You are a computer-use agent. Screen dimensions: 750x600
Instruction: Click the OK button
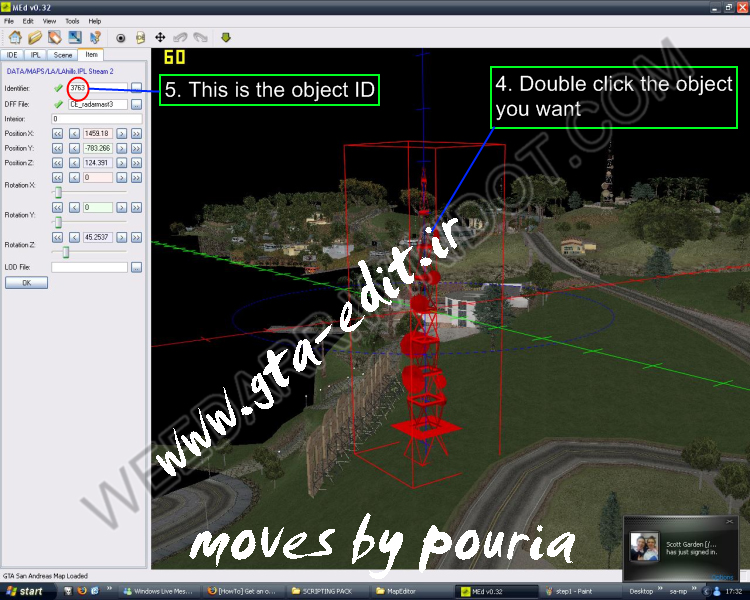click(26, 283)
